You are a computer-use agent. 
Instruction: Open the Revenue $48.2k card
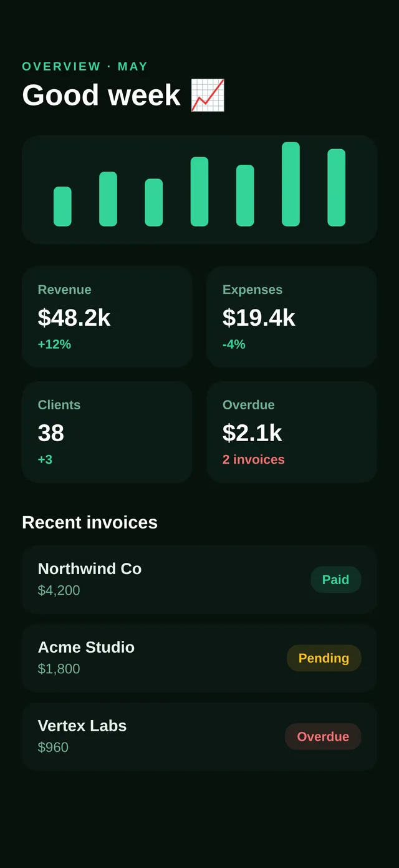coord(107,317)
